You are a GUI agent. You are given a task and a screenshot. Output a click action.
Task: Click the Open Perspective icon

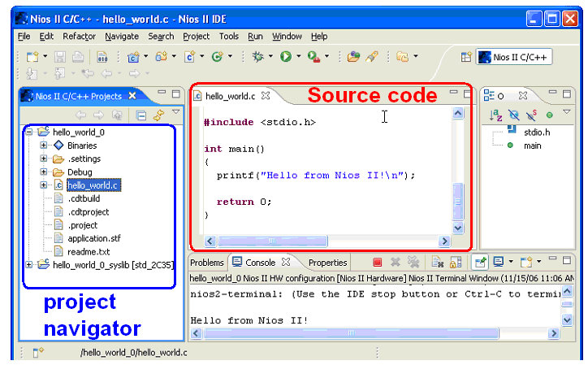[x=466, y=57]
